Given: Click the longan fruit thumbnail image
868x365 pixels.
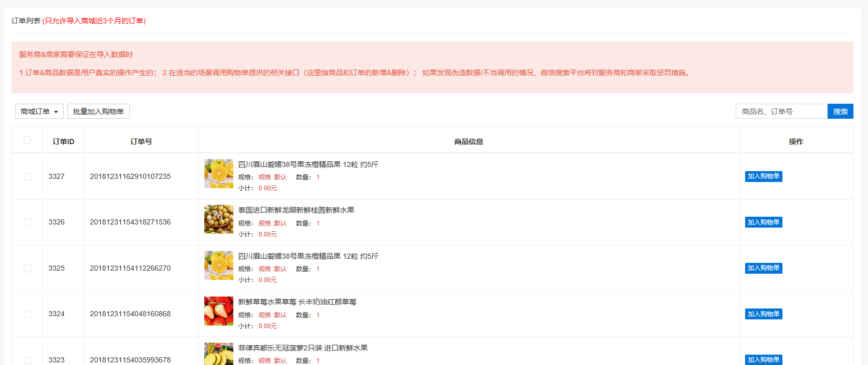Looking at the screenshot, I should (218, 219).
